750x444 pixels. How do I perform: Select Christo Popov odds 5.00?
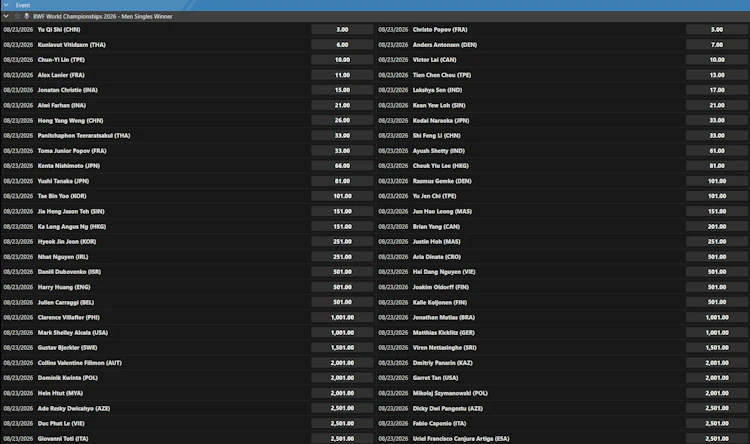(x=717, y=30)
